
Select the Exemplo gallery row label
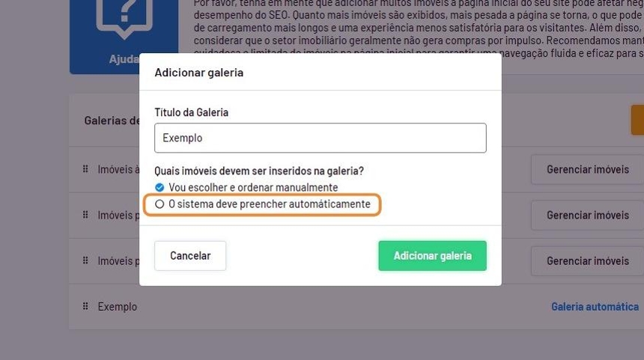(x=117, y=307)
